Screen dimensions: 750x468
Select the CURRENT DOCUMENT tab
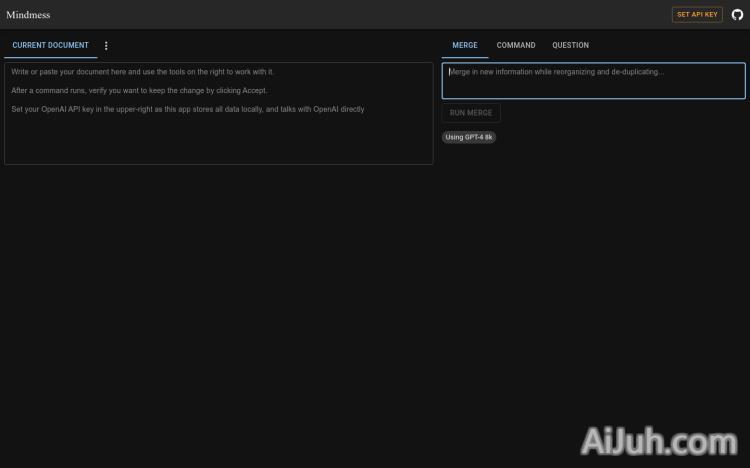(50, 45)
